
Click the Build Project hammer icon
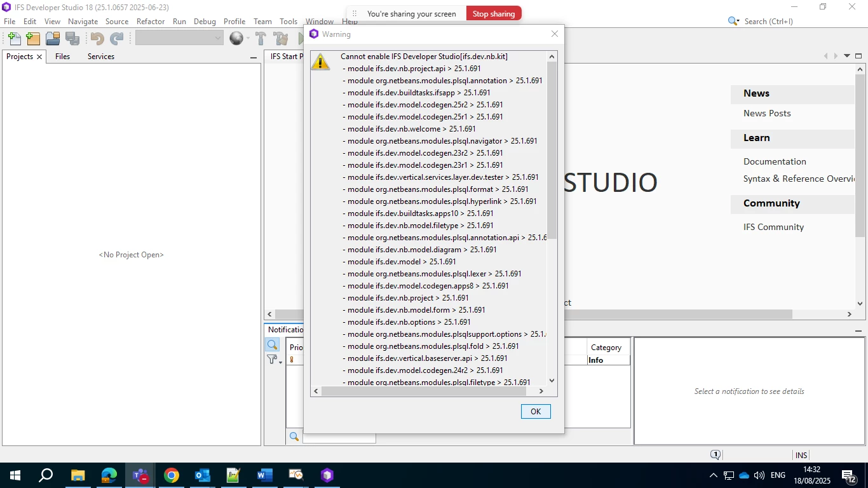click(x=261, y=39)
